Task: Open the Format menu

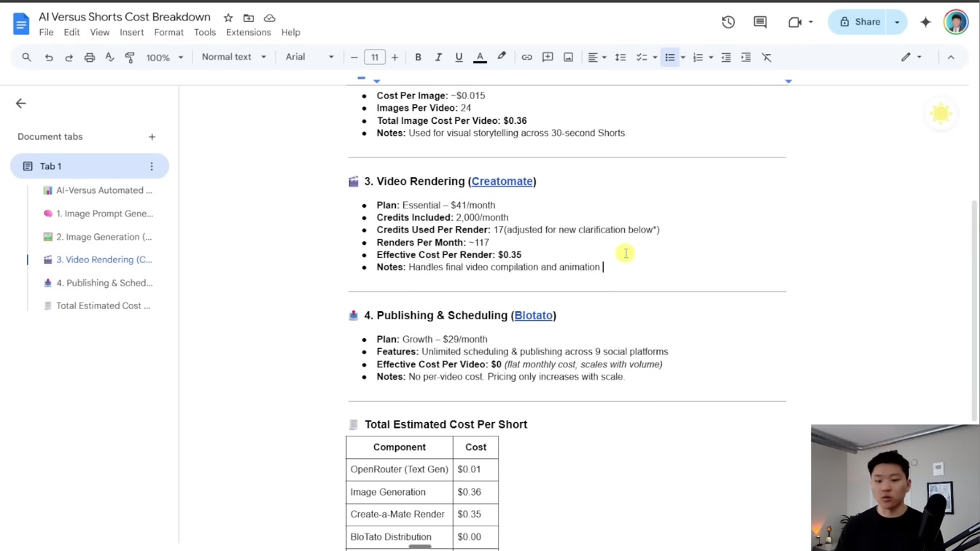Action: point(168,32)
